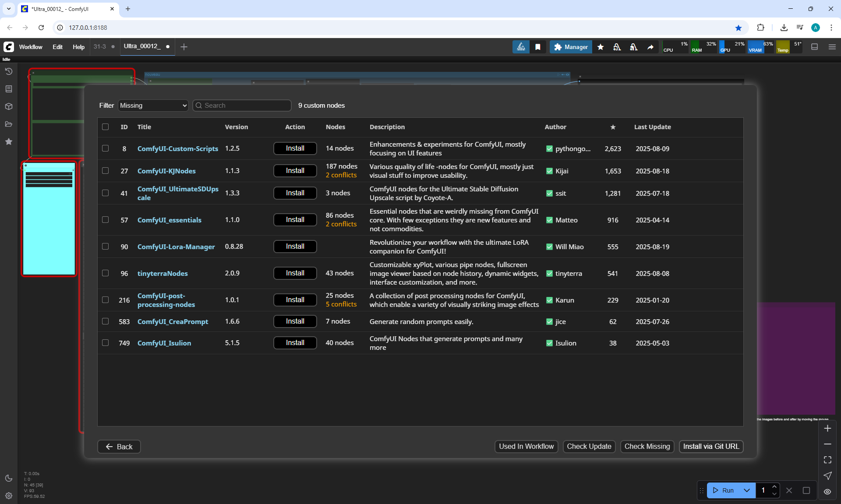Click the bookmark icon in top toolbar
The image size is (841, 504).
(538, 47)
